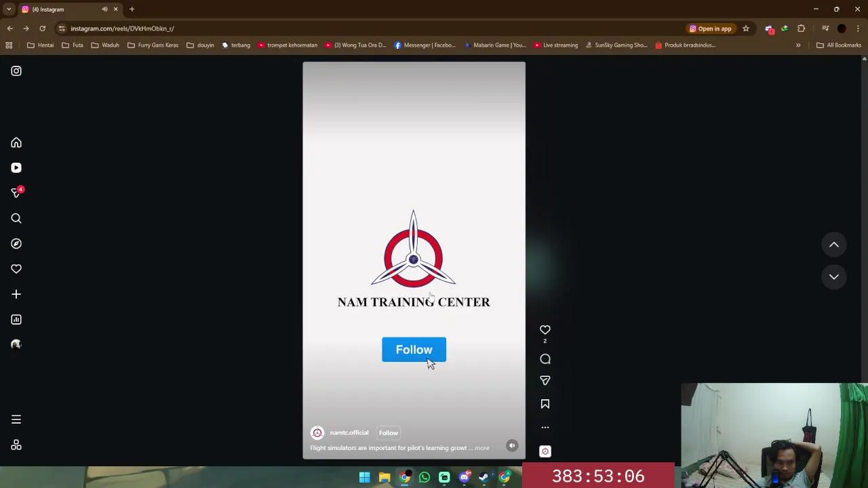
Task: Open the profile avatar in left sidebar
Action: pyautogui.click(x=16, y=344)
